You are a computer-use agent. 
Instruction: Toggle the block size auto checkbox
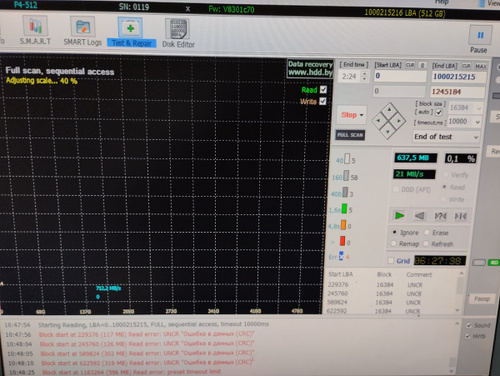coord(439,112)
